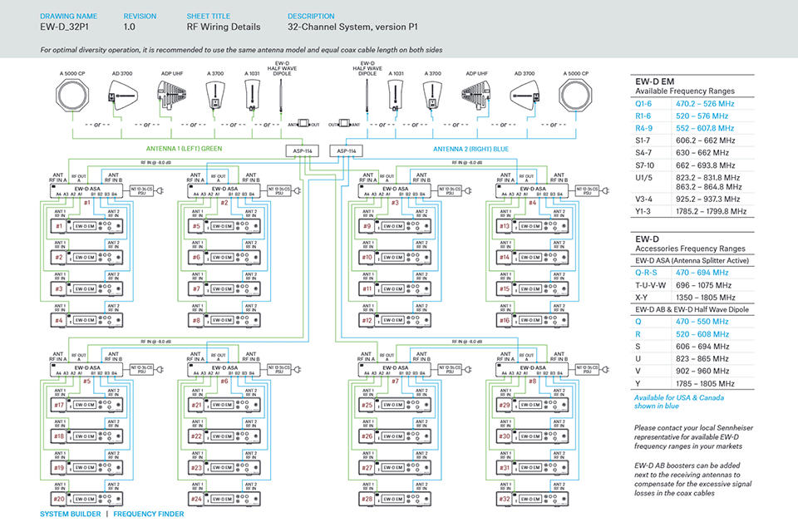Click EW-D EM receiver #15
The image size is (798, 532).
pos(532,288)
